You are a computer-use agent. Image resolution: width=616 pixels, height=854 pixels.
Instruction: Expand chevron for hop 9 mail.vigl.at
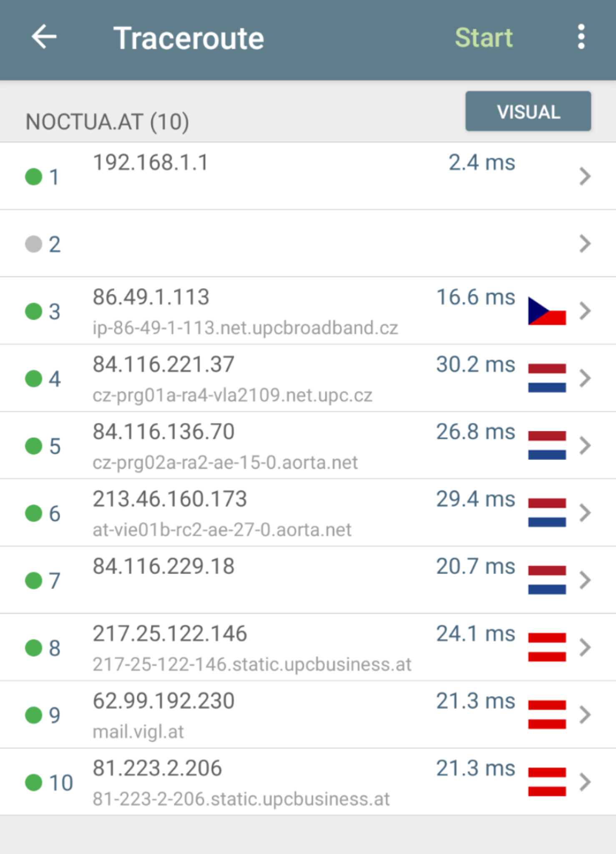pyautogui.click(x=585, y=715)
